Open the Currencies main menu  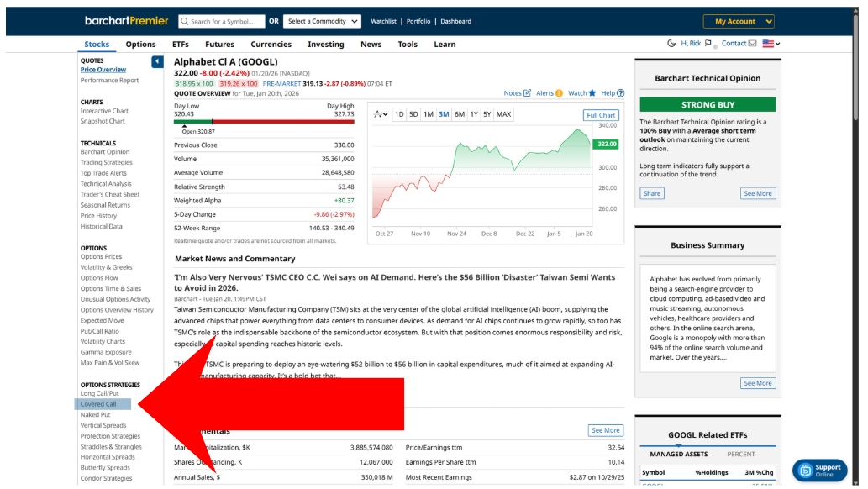pyautogui.click(x=271, y=45)
